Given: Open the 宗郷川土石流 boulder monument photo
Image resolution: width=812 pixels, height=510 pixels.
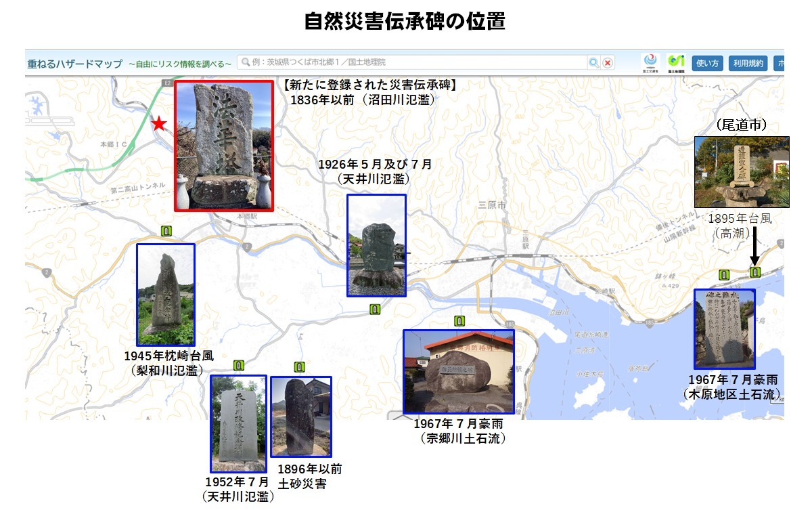Looking at the screenshot, I should [x=459, y=371].
